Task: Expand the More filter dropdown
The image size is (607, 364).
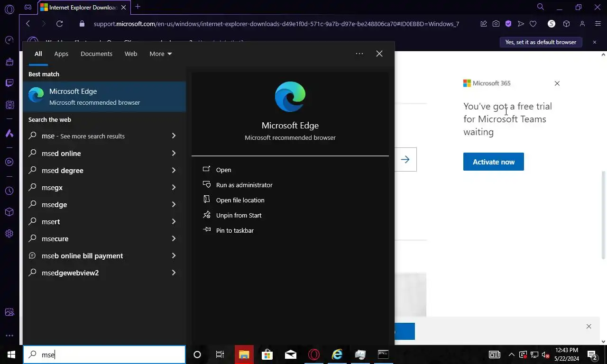Action: [161, 54]
